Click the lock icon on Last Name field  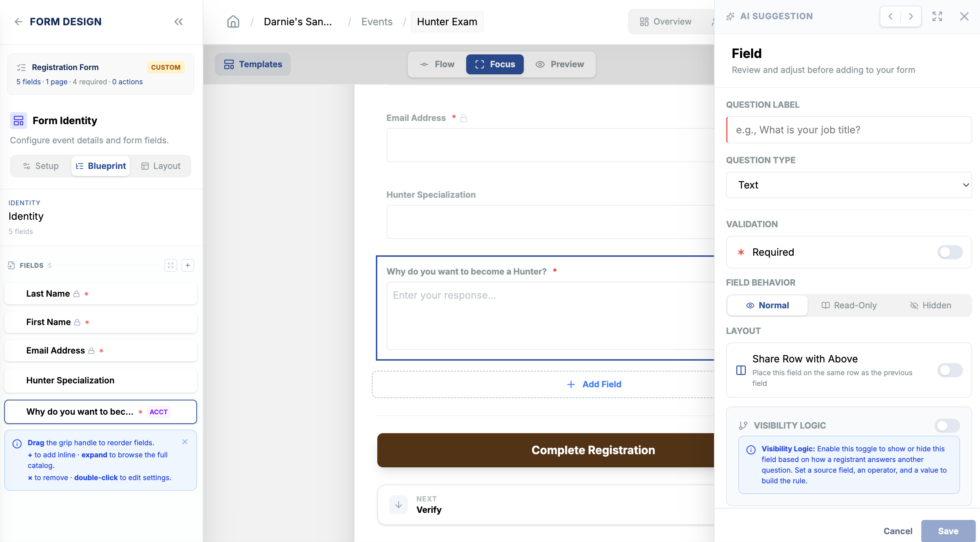tap(76, 294)
